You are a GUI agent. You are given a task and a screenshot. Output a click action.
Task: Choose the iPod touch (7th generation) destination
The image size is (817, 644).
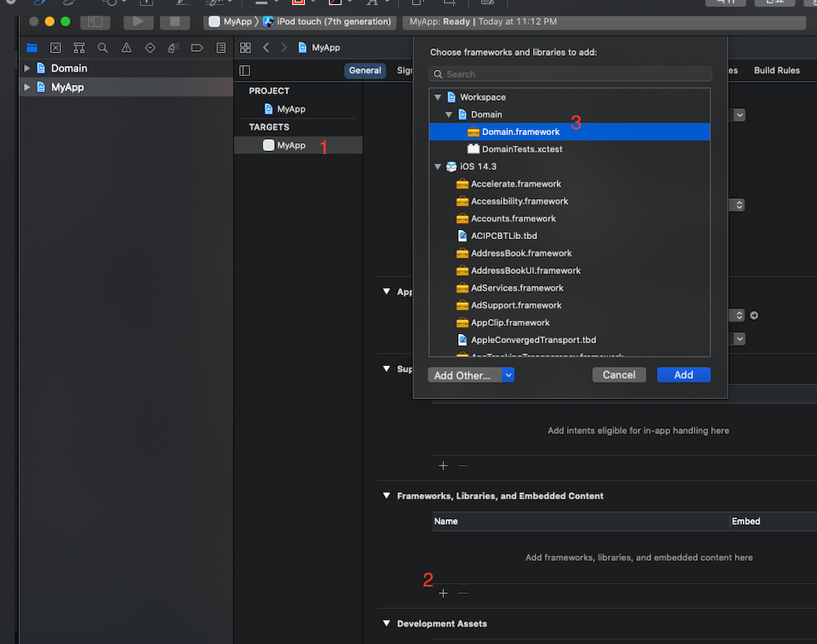point(328,22)
